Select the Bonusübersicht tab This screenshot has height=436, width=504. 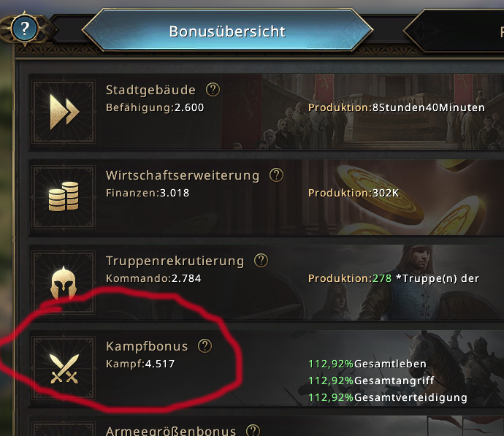[x=227, y=31]
